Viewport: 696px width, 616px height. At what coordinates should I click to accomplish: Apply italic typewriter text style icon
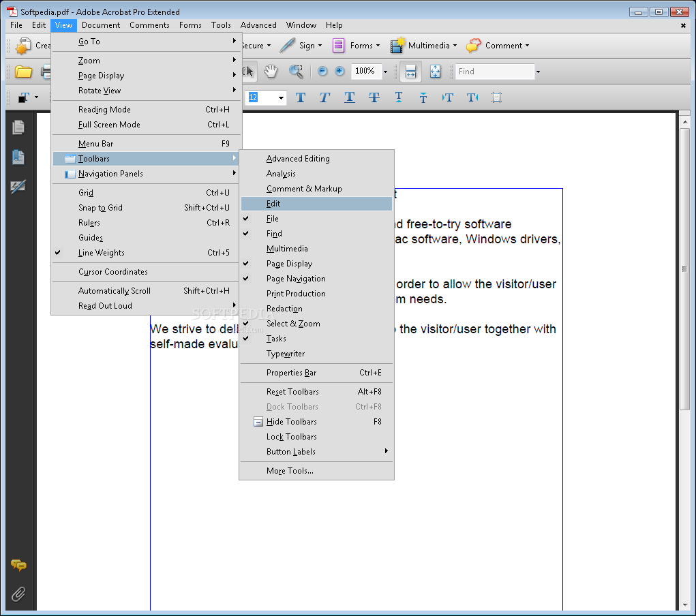pyautogui.click(x=324, y=97)
